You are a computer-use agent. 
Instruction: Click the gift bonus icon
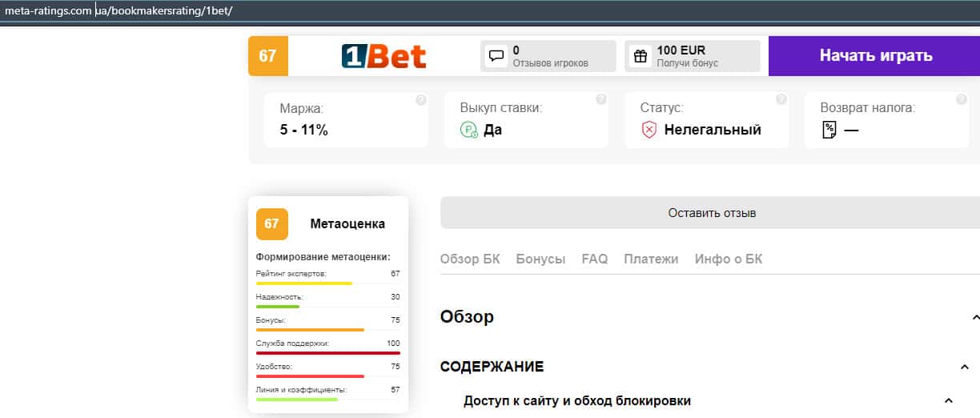pos(641,56)
